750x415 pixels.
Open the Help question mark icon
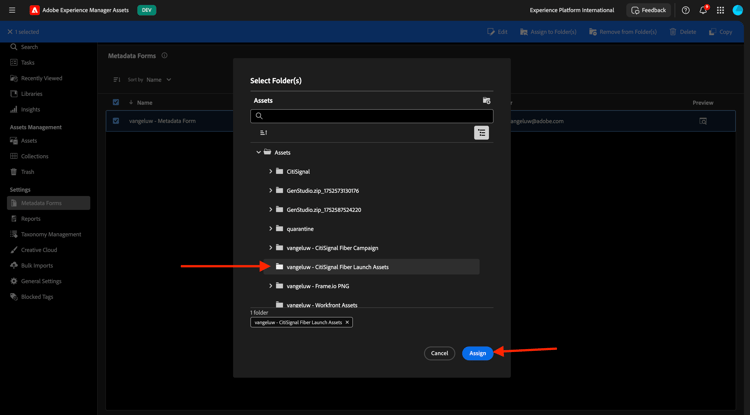pyautogui.click(x=685, y=10)
